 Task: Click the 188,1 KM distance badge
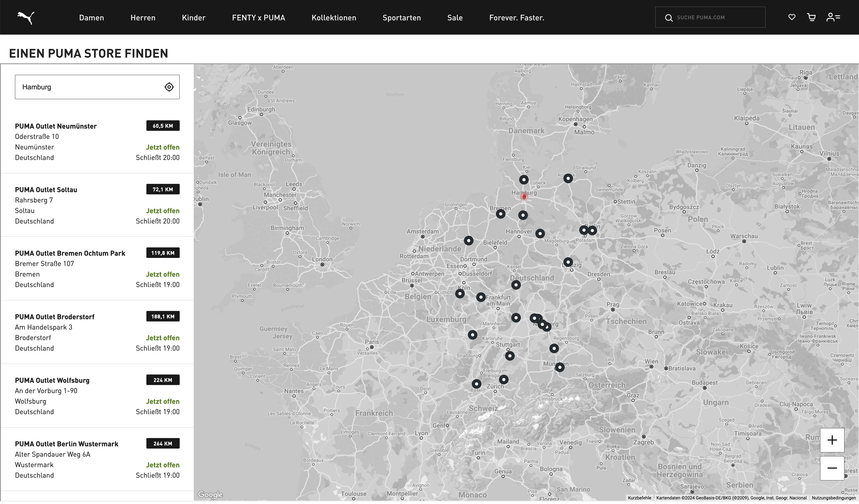click(163, 316)
